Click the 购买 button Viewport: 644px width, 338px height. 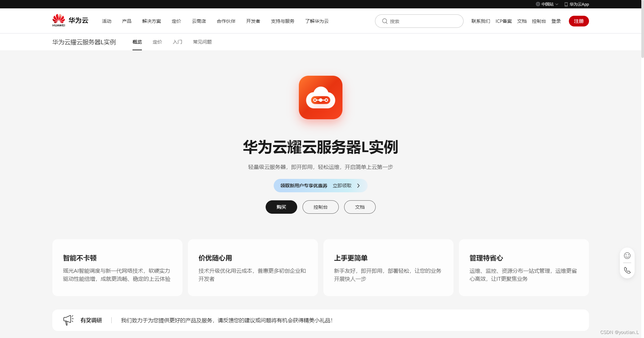281,207
